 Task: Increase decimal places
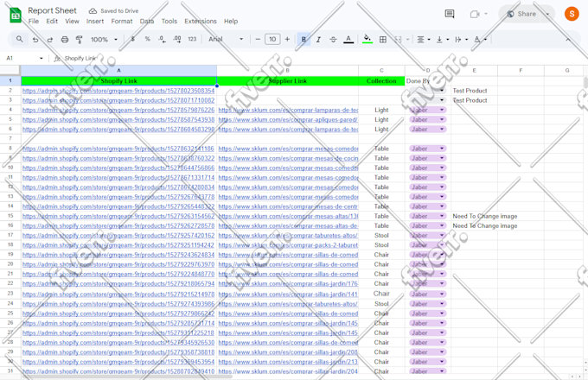177,39
